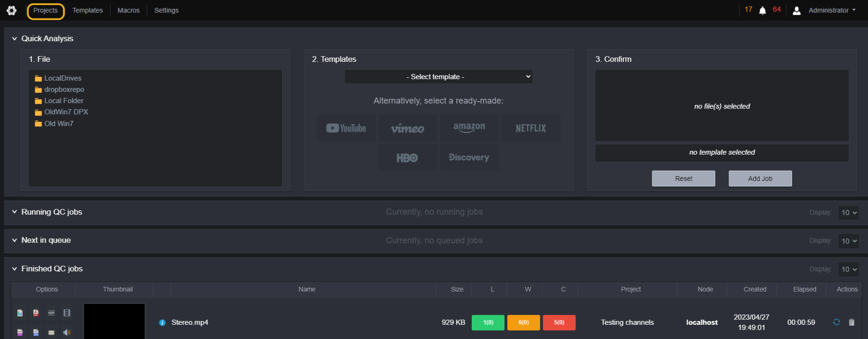Choose the Discovery ready-made template
The height and width of the screenshot is (339, 868).
coord(469,158)
